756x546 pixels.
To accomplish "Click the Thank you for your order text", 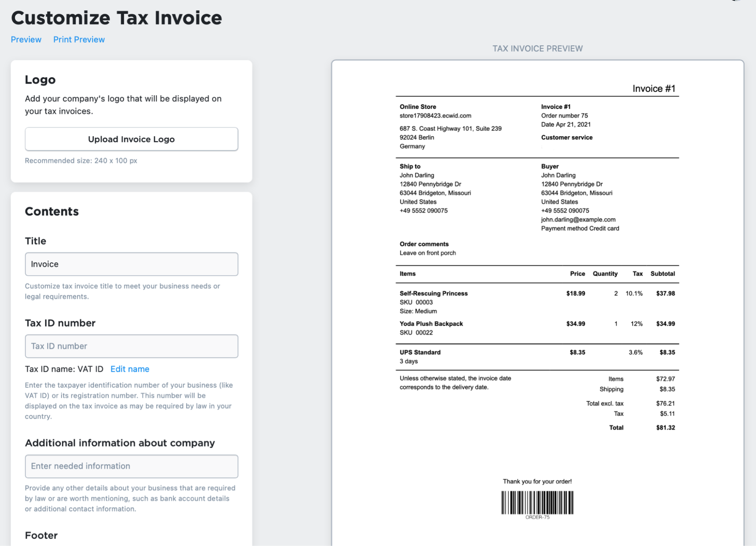I will [x=537, y=481].
